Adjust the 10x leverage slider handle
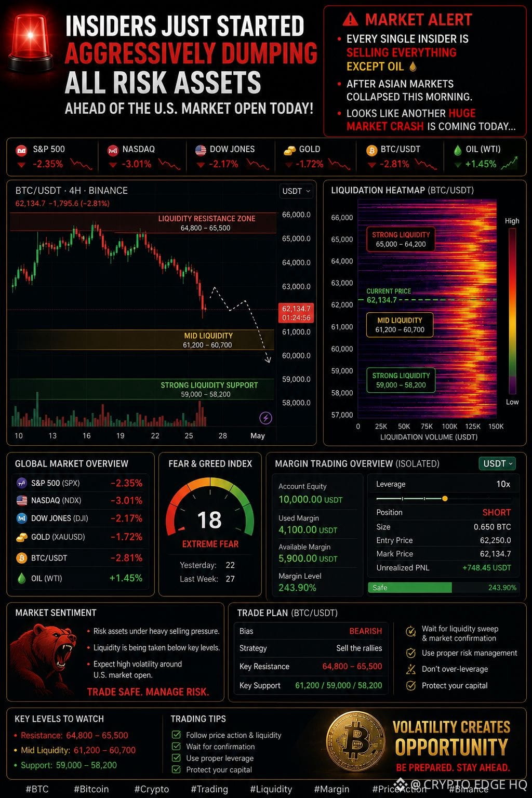This screenshot has height=798, width=532. coord(445,499)
